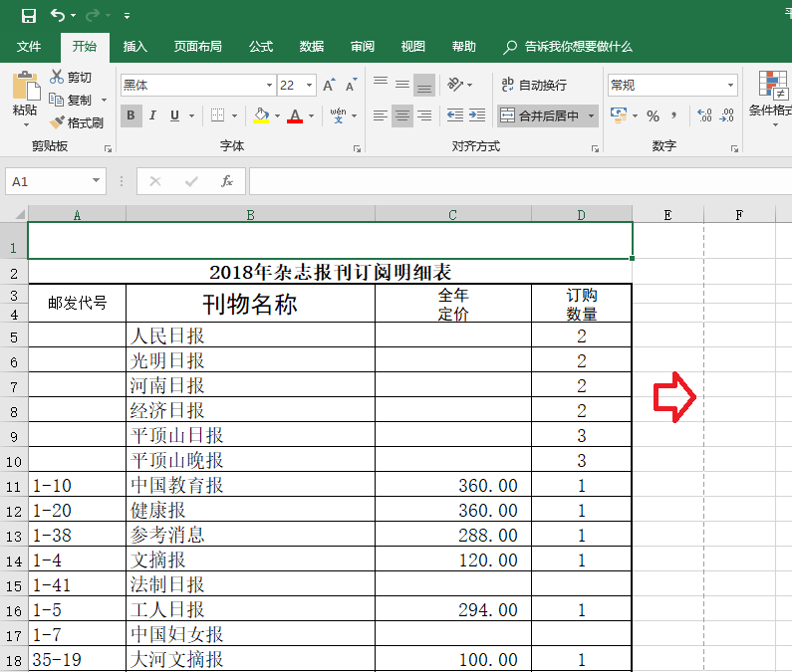
Task: Click Merge & Center (合并后居中) button
Action: tap(539, 116)
